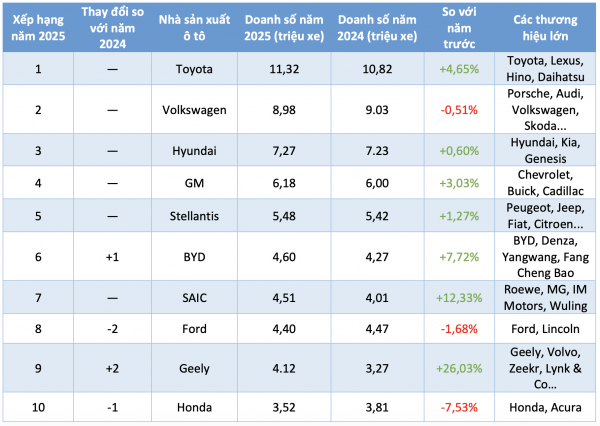Click the Geely manufacturer cell
The width and height of the screenshot is (600, 426).
(194, 367)
